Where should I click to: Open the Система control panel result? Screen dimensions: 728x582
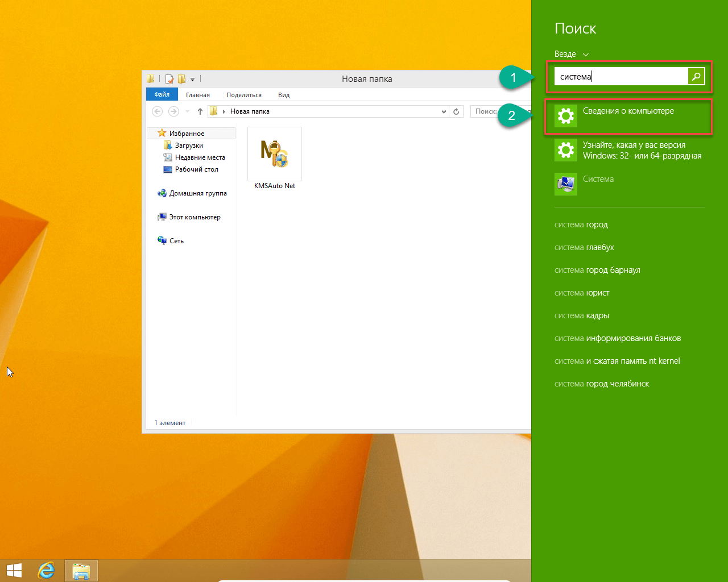[x=598, y=180]
